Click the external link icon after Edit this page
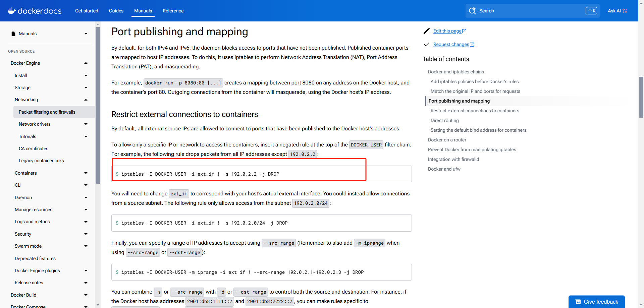The width and height of the screenshot is (644, 308). pyautogui.click(x=464, y=31)
